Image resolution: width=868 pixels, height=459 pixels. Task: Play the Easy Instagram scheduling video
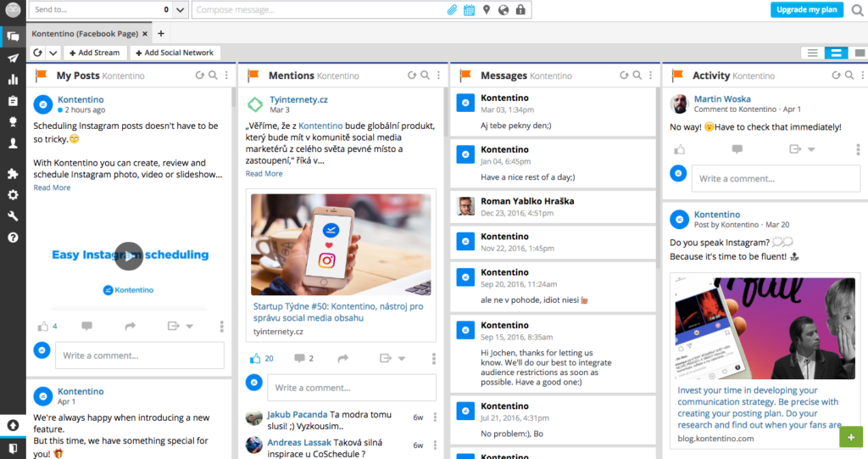129,256
